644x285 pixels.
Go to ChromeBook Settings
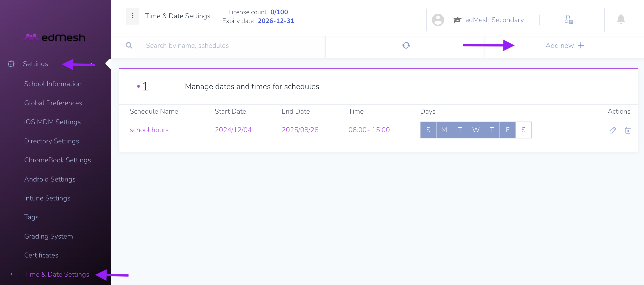57,160
